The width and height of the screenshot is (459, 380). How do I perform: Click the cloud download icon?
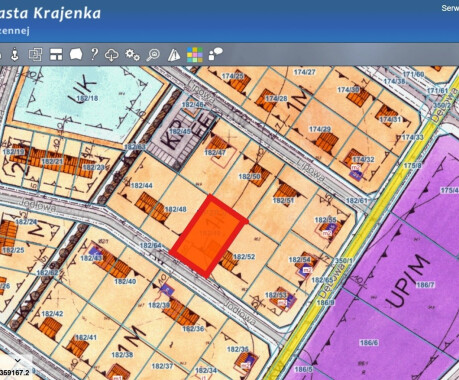(x=111, y=55)
